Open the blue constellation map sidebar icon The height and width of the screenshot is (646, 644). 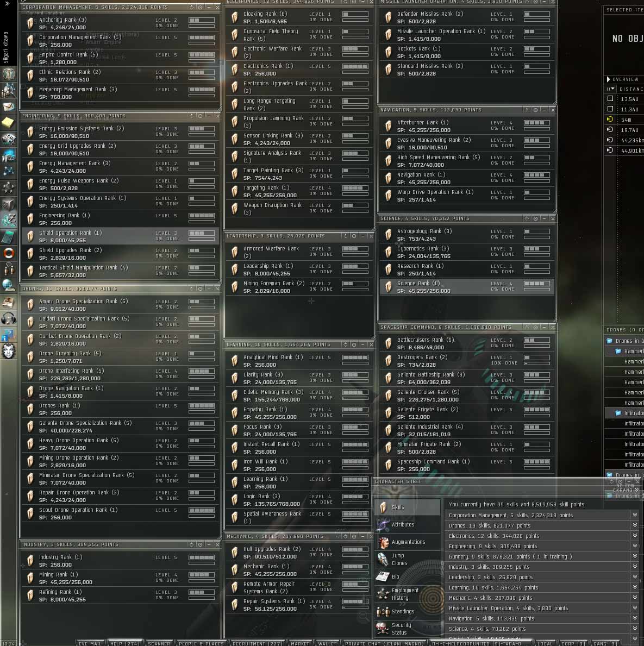coord(9,172)
